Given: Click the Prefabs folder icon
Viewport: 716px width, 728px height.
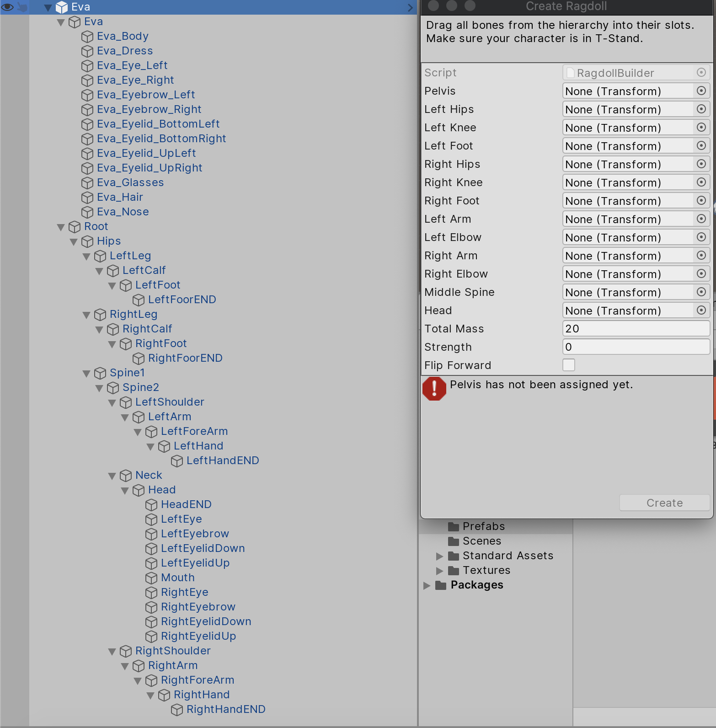Looking at the screenshot, I should pyautogui.click(x=454, y=526).
